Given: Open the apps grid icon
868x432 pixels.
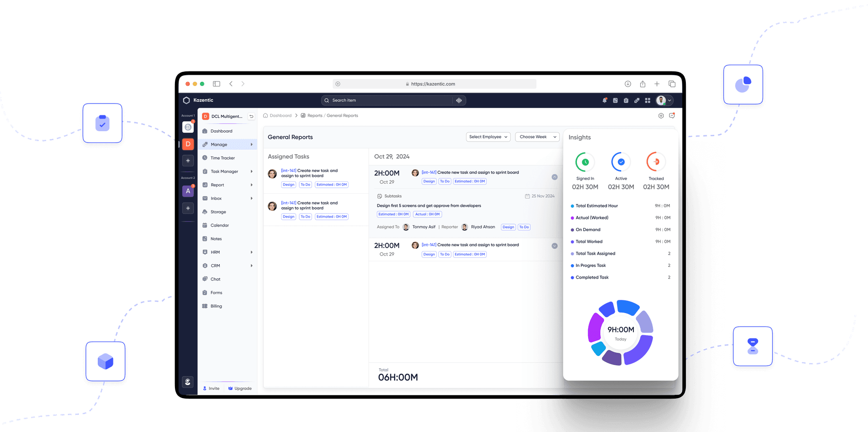Looking at the screenshot, I should click(647, 100).
